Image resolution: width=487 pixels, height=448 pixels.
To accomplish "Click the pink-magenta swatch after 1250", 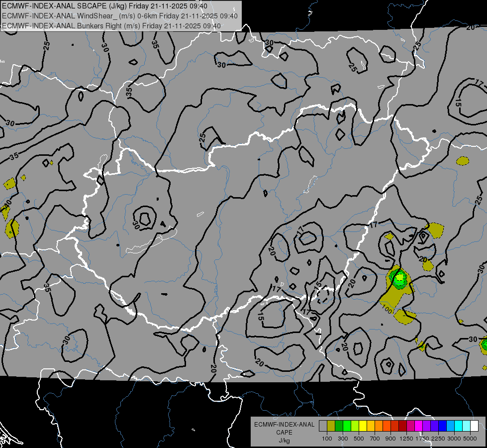I will point(410,426).
